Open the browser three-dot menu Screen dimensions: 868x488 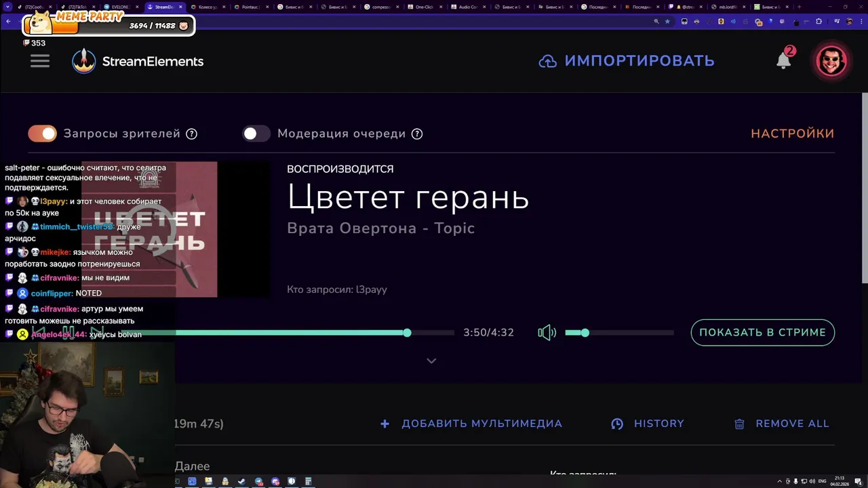tap(861, 21)
